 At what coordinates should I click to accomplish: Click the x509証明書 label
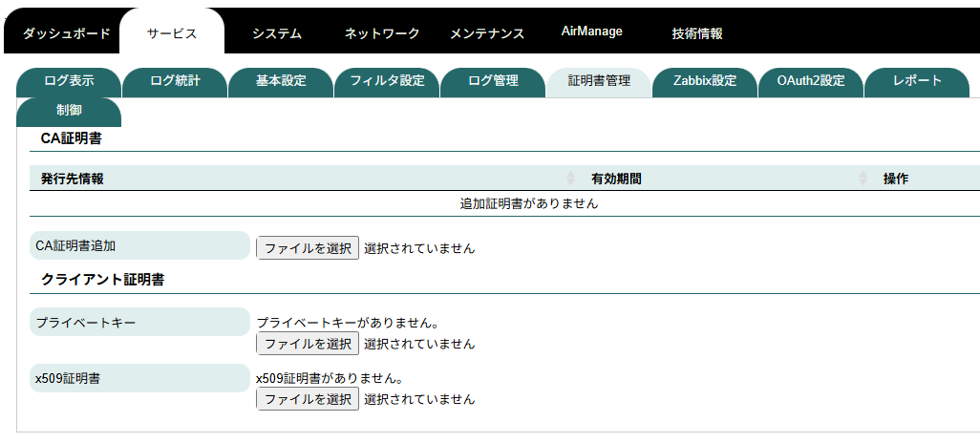(139, 378)
